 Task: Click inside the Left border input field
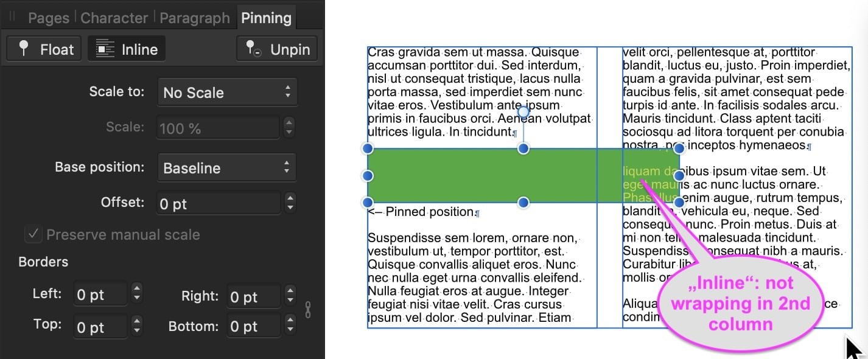click(100, 293)
